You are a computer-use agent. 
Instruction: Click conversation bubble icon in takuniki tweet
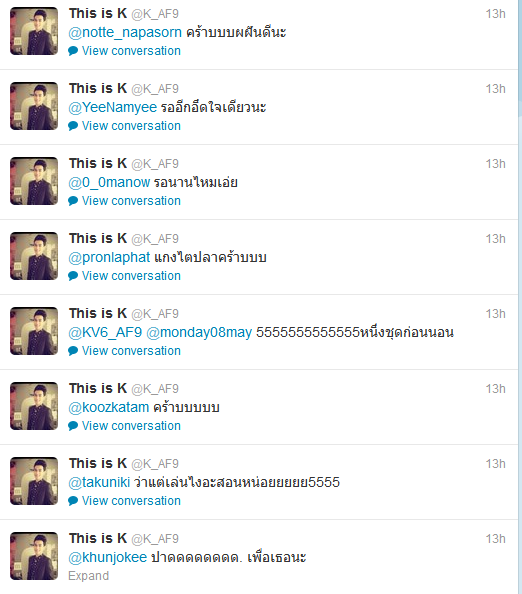point(73,501)
